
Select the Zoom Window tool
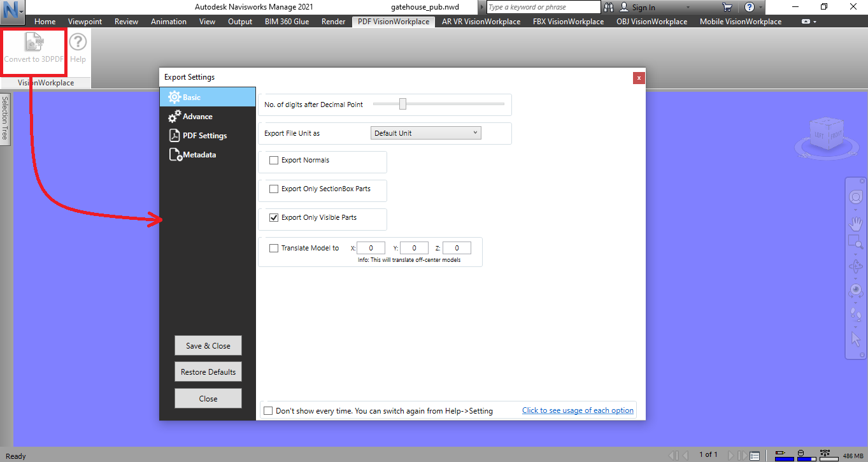coord(856,242)
